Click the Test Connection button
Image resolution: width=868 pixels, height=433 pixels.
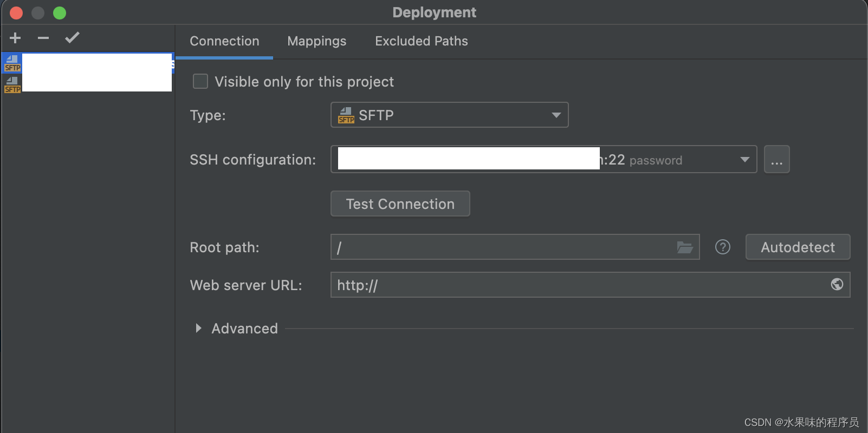tap(400, 204)
